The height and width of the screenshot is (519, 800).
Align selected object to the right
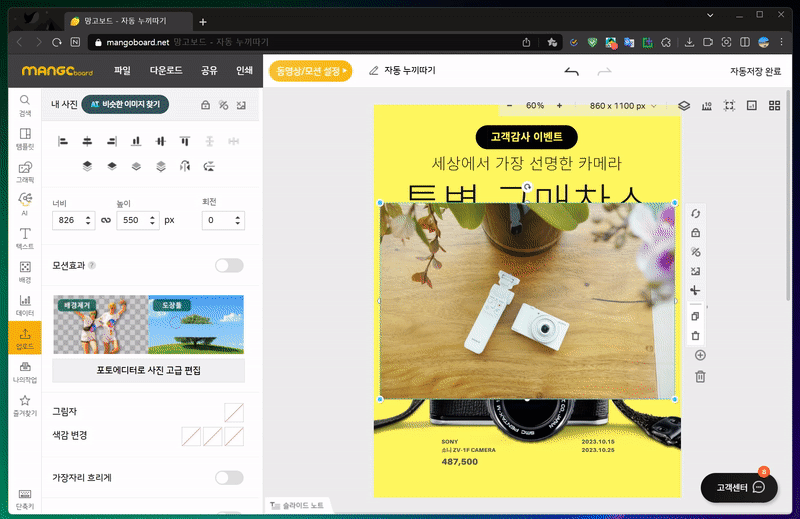112,141
